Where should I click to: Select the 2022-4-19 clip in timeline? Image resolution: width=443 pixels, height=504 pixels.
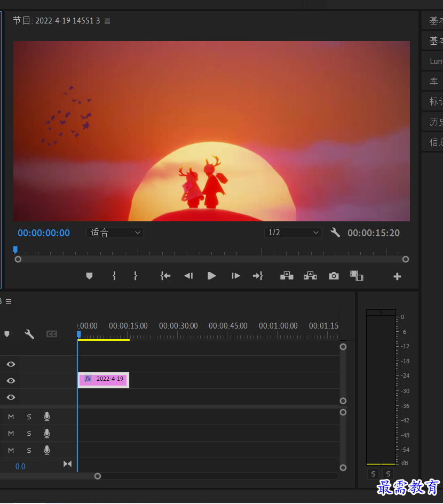[103, 380]
